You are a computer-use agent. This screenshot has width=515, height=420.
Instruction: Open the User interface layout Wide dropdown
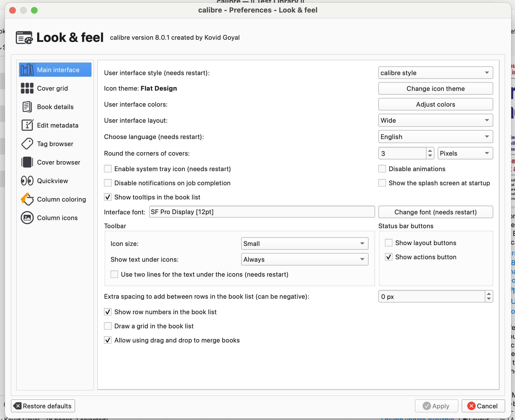click(436, 121)
